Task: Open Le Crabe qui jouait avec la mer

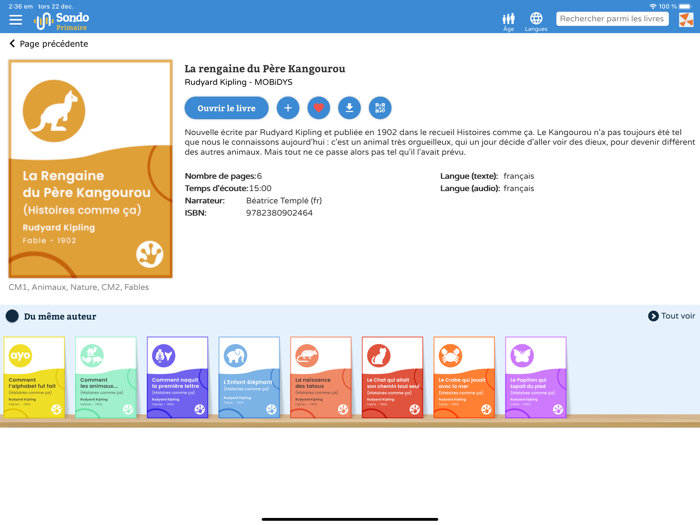Action: 464,377
